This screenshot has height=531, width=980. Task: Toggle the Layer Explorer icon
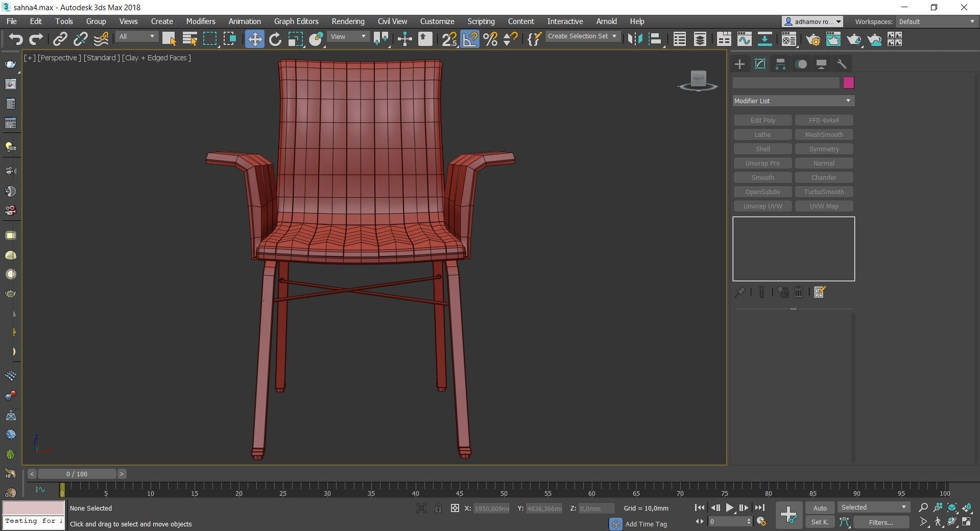click(x=700, y=39)
